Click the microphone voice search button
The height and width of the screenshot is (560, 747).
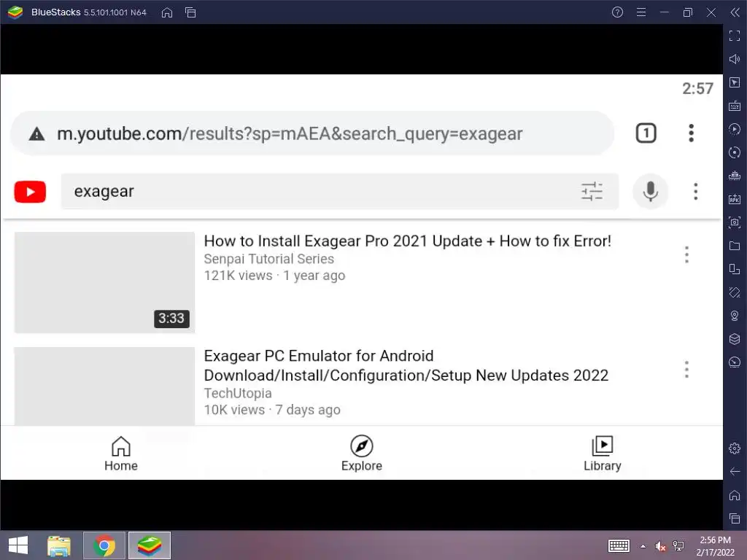650,192
